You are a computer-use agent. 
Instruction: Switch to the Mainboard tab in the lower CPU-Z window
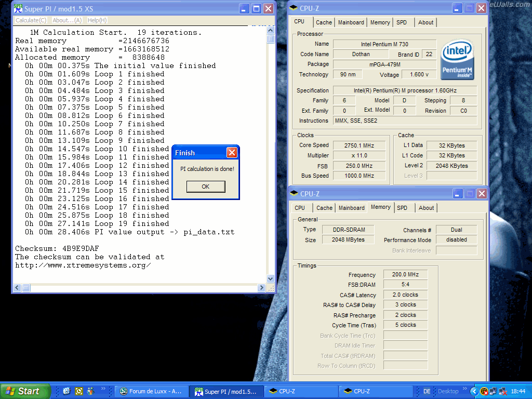click(352, 208)
